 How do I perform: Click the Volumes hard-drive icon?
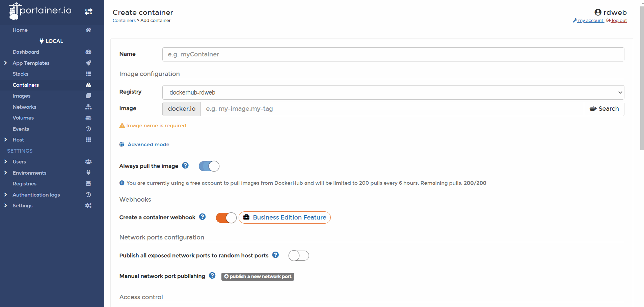tap(88, 118)
